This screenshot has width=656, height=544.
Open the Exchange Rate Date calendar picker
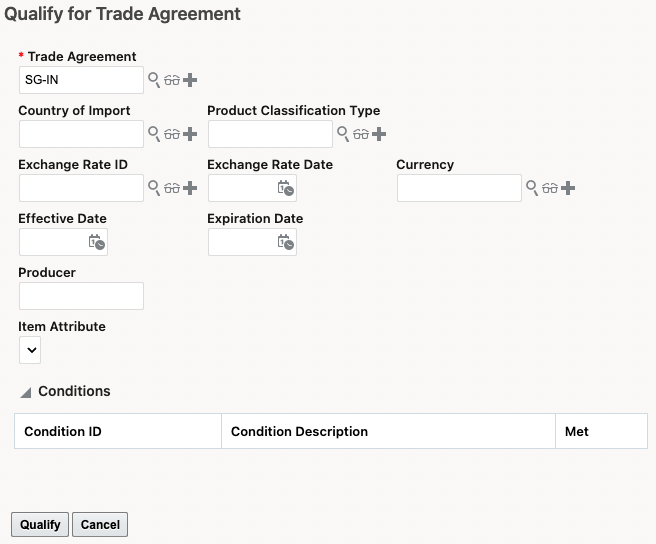[x=285, y=188]
